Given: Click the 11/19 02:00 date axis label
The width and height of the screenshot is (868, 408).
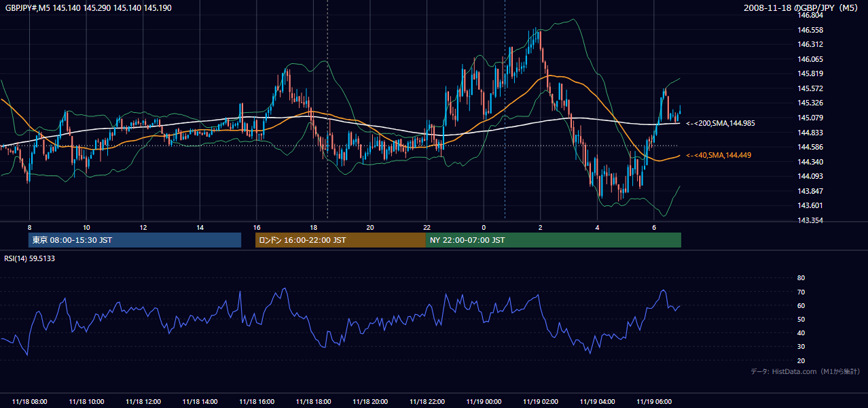Looking at the screenshot, I should click(x=541, y=402).
